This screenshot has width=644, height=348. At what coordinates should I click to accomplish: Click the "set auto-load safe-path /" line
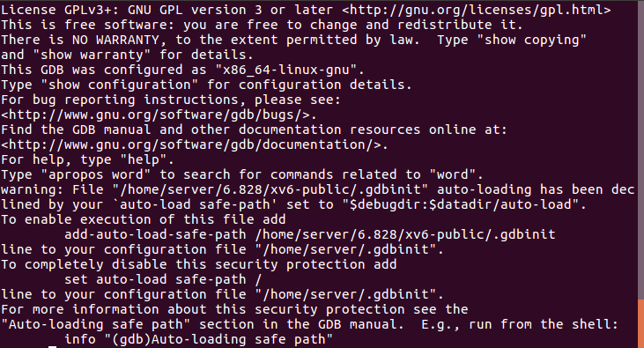click(x=163, y=279)
